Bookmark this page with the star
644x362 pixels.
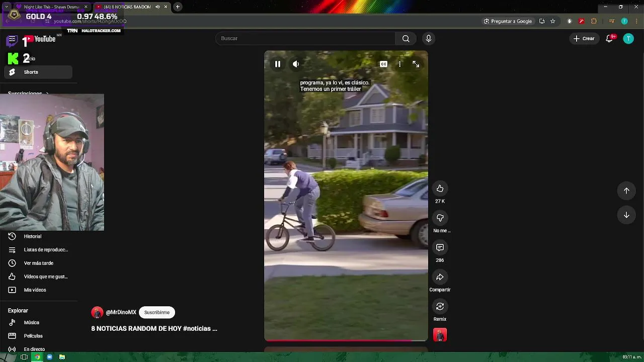click(x=552, y=21)
